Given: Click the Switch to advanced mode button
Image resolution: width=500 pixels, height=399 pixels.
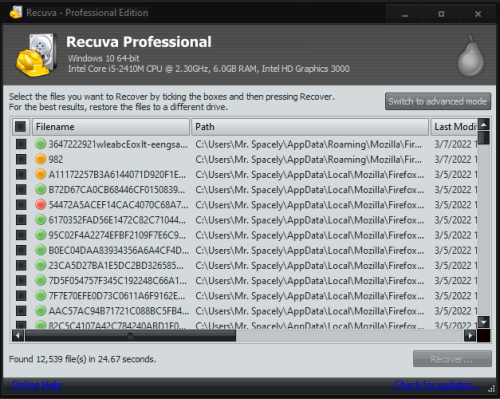Looking at the screenshot, I should point(438,101).
